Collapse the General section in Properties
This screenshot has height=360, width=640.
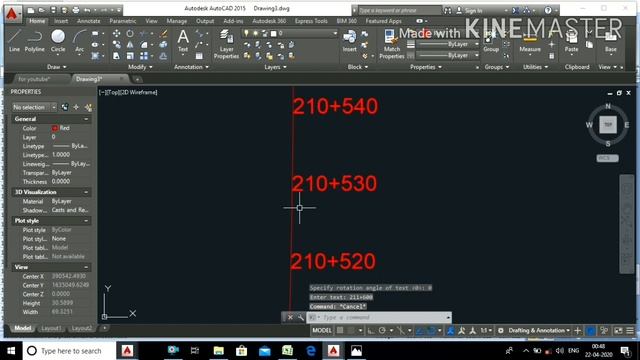tap(86, 119)
